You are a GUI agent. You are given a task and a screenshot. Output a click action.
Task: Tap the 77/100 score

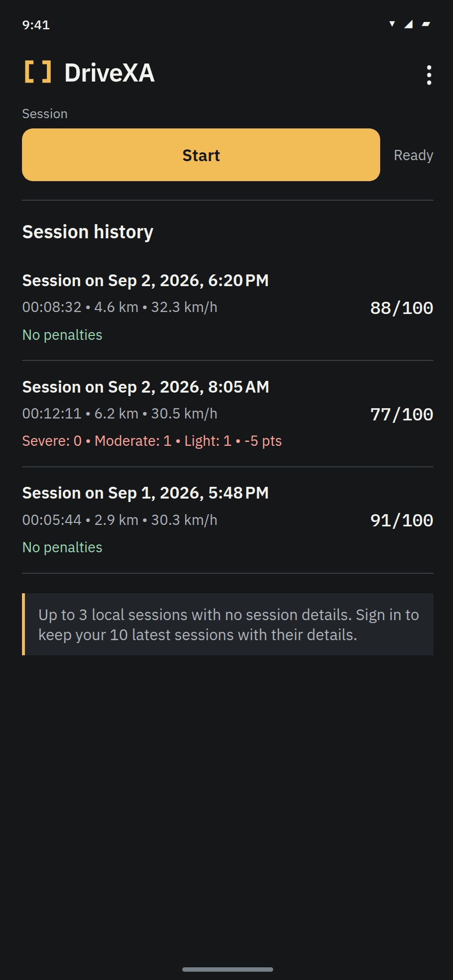click(402, 415)
